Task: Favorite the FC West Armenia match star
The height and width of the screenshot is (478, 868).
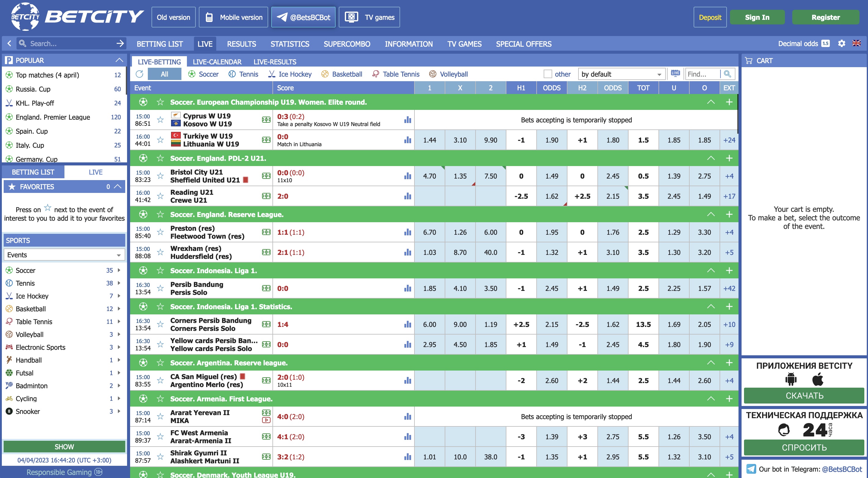Action: point(160,436)
